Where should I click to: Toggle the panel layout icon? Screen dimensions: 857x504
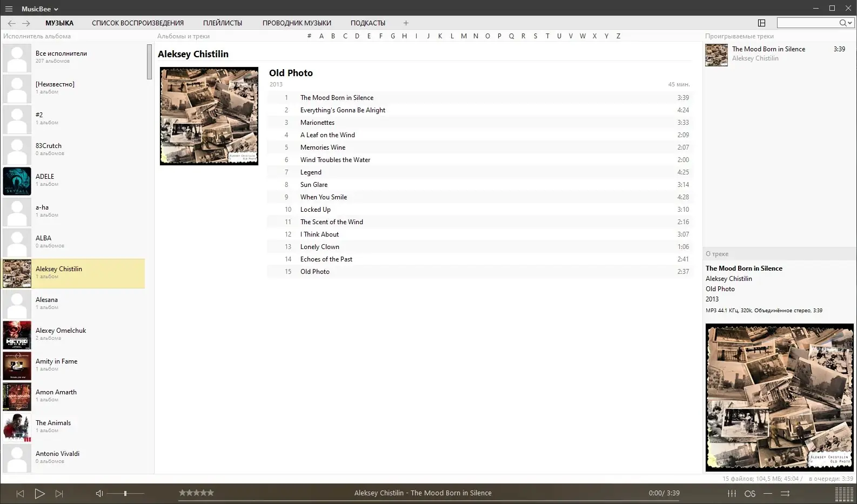[761, 23]
